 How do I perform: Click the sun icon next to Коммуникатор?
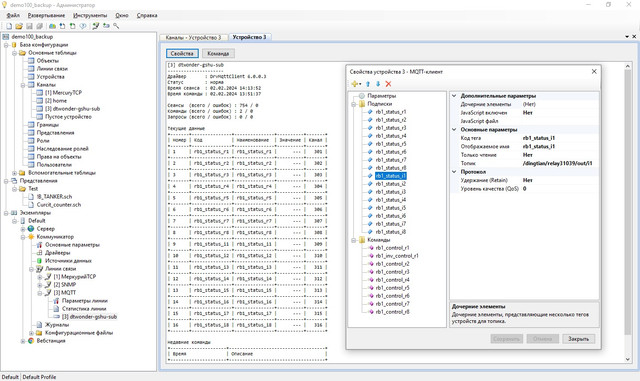point(31,237)
